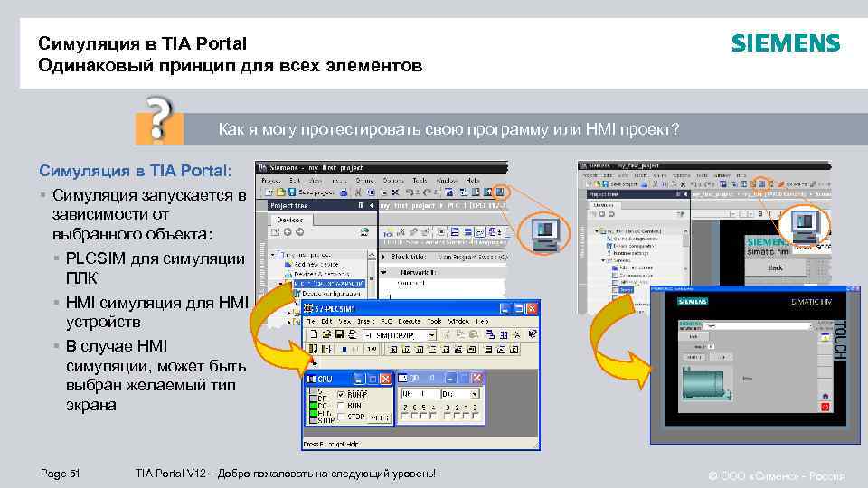Click Start simulation icon in right TIA toolbar
868x488 pixels.
point(761,183)
